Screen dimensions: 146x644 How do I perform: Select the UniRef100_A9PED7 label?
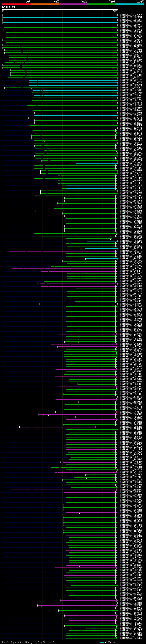tap(131, 108)
